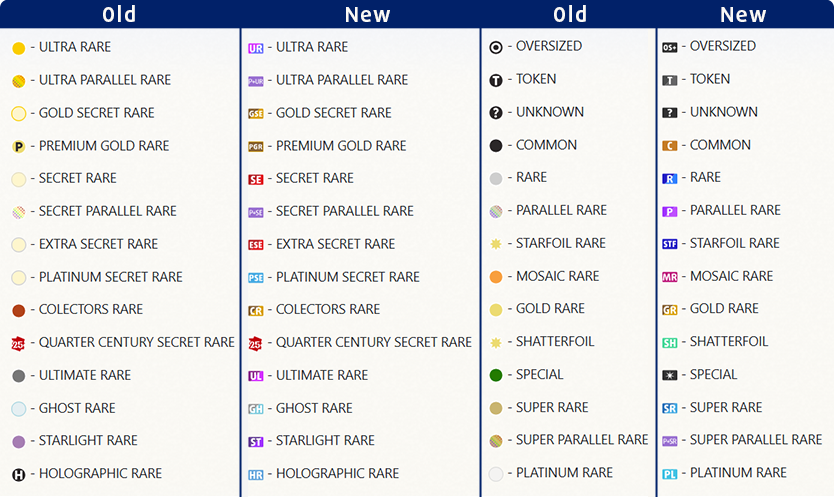Click the old Unknown question mark circle
Screen dimensions: 834x497
pyautogui.click(x=496, y=113)
